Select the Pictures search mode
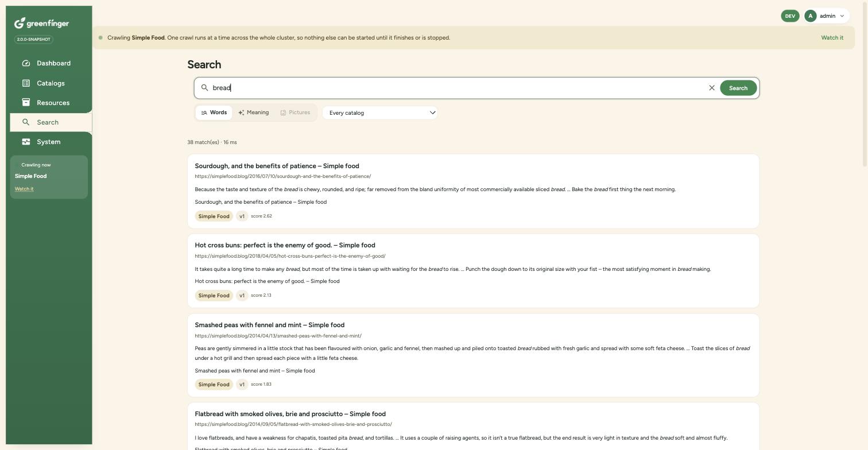This screenshot has width=868, height=450. 295,113
